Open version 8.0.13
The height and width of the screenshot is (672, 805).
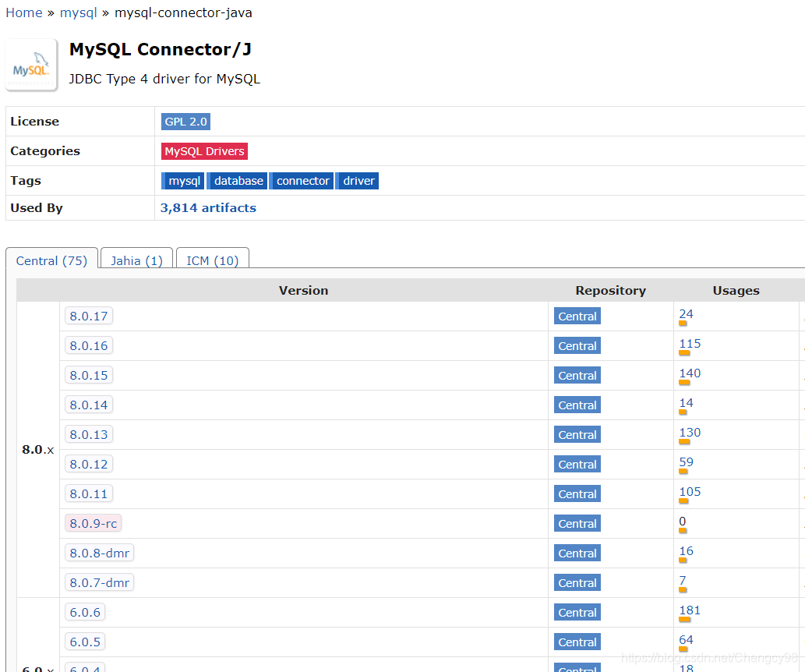[x=89, y=435]
